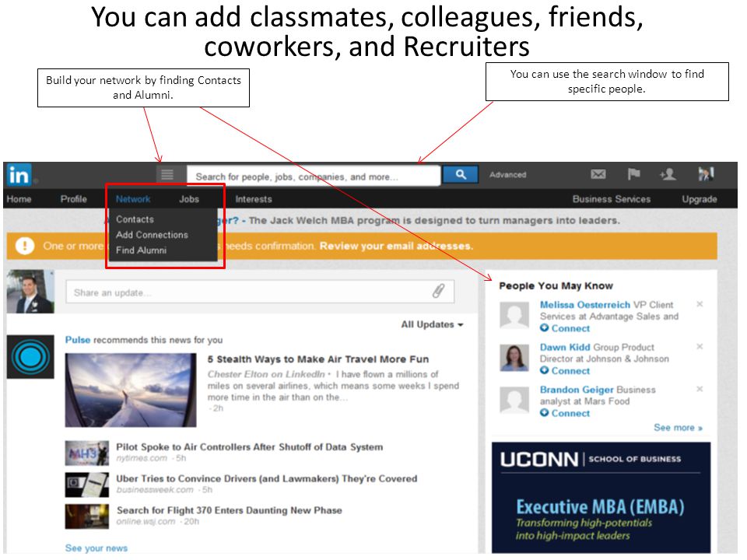Open the airplane wing article image
Screen dimensions: 747x560
click(x=131, y=390)
